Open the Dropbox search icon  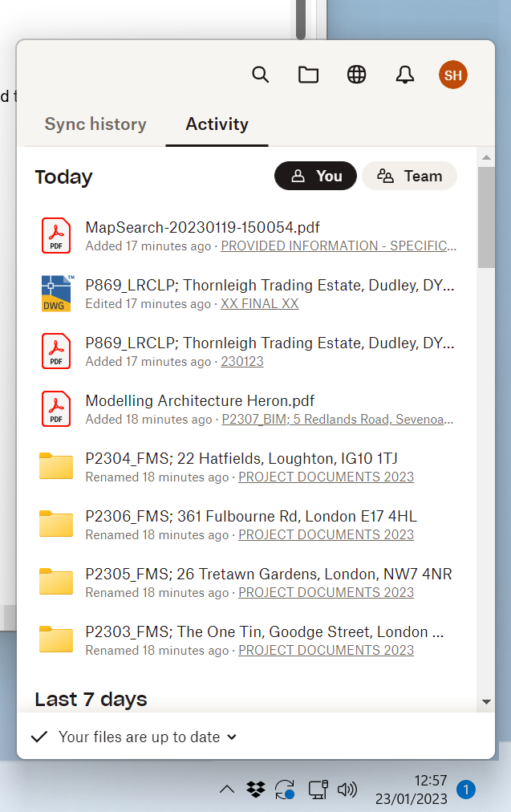click(261, 75)
